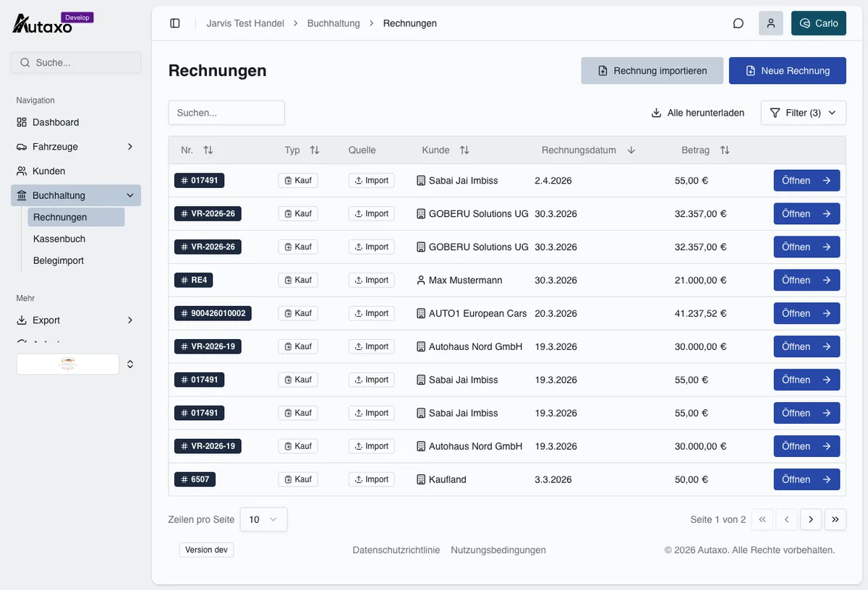Open invoice dated 2.4.2026

(807, 180)
